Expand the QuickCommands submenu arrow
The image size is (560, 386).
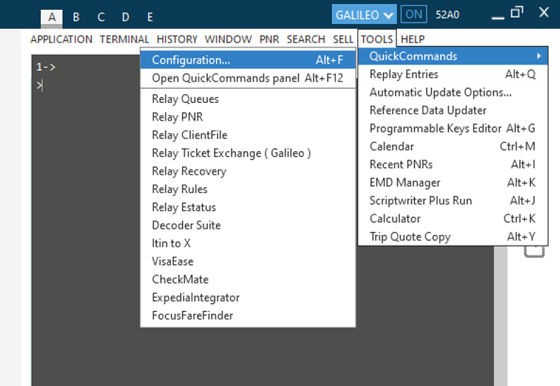coord(538,56)
